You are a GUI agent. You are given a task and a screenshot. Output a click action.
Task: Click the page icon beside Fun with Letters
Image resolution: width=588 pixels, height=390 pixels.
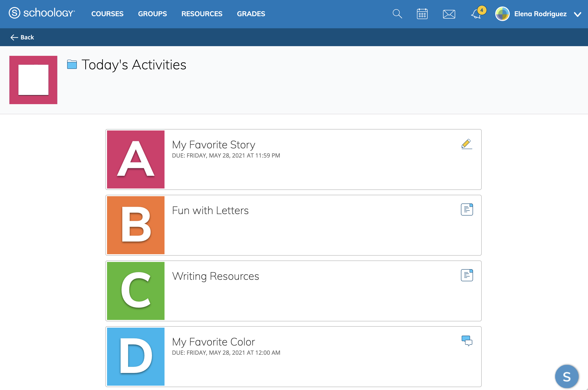(x=467, y=209)
